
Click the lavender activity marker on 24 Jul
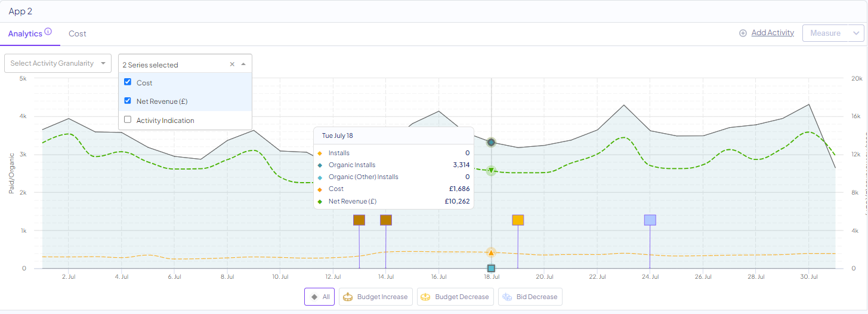[650, 220]
